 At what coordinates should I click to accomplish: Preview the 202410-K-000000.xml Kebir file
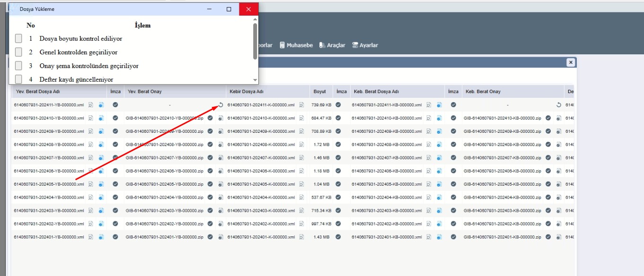(x=301, y=118)
